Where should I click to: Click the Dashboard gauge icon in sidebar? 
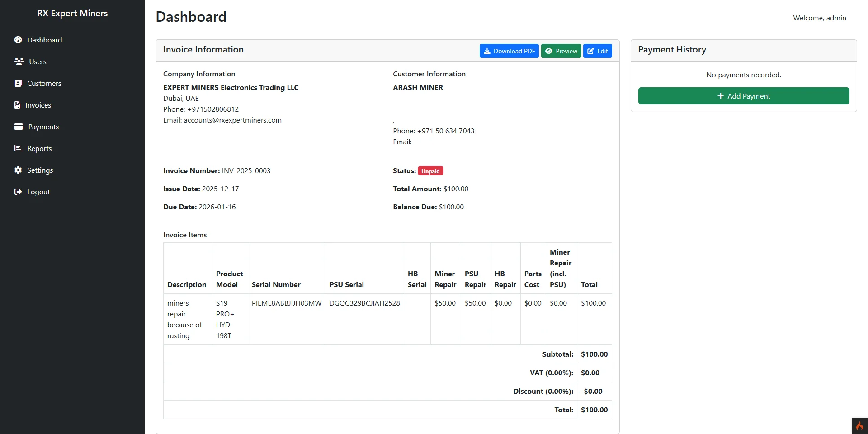pyautogui.click(x=18, y=40)
